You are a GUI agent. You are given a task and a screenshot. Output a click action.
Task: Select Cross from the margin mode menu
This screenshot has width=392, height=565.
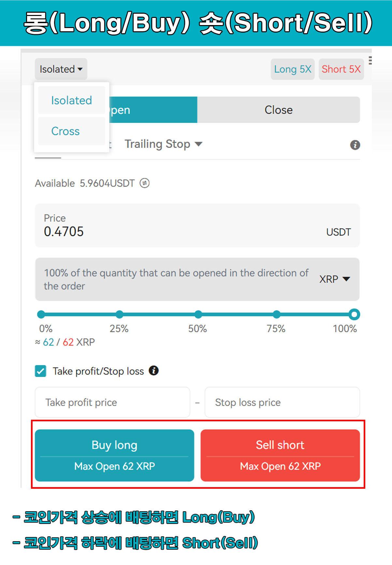(65, 131)
